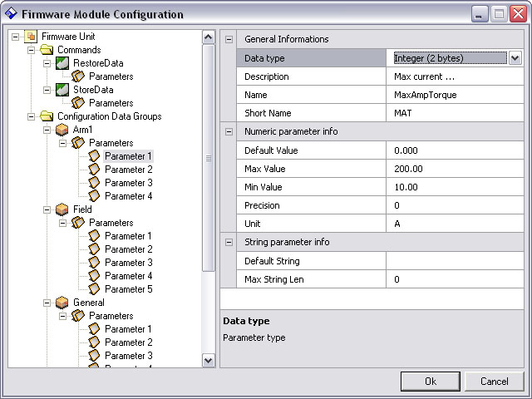Viewport: 532px width, 399px height.
Task: Click the Commands folder icon
Action: click(x=47, y=50)
